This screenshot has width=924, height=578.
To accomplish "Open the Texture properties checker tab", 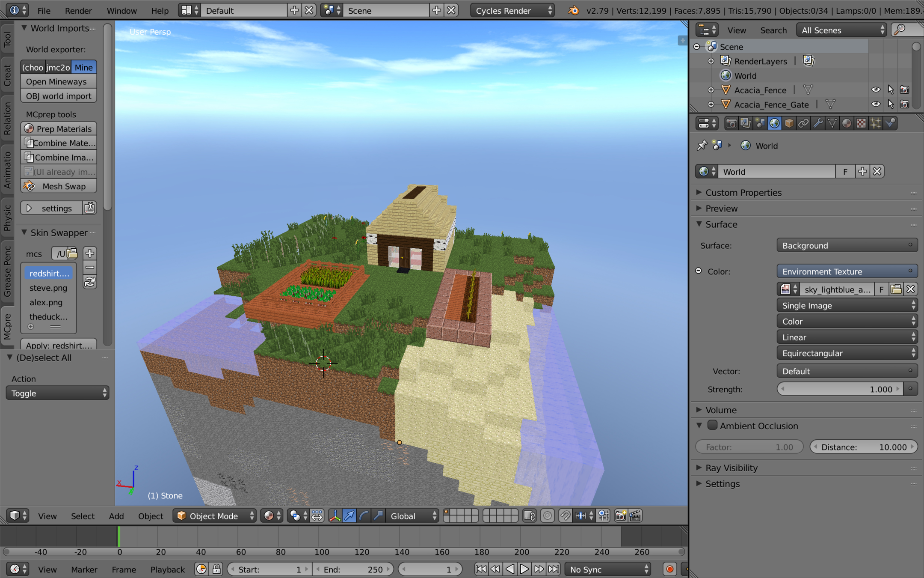I will coord(861,124).
